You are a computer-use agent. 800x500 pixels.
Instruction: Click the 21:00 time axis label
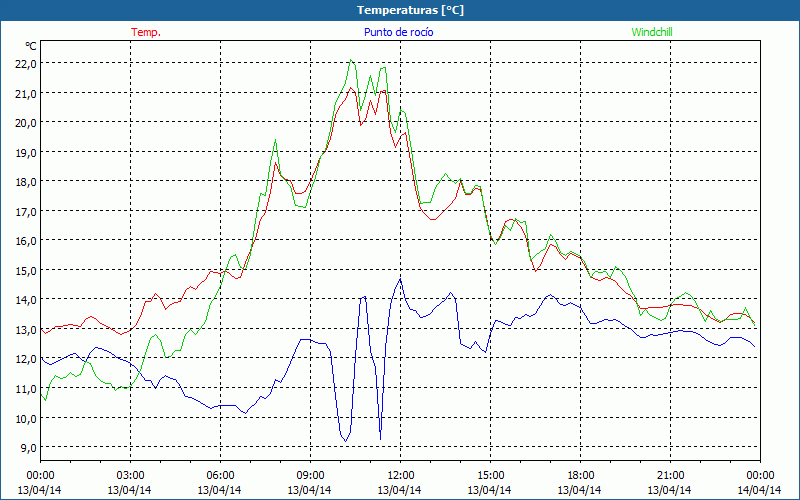670,475
